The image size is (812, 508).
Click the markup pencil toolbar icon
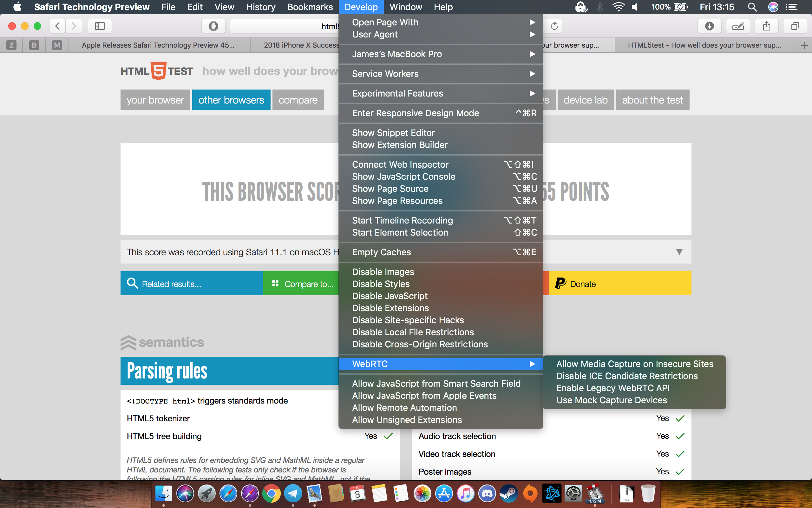(x=738, y=26)
